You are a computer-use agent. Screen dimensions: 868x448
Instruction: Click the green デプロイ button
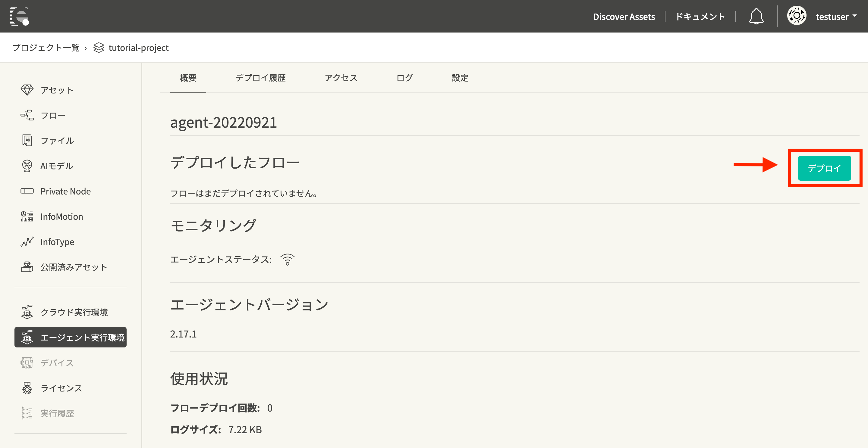pyautogui.click(x=824, y=168)
